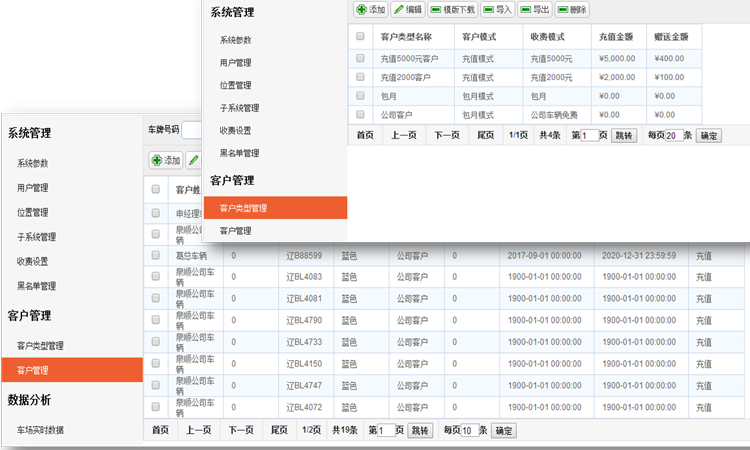Click the 删除 delete button
The width and height of the screenshot is (750, 450).
pyautogui.click(x=572, y=9)
